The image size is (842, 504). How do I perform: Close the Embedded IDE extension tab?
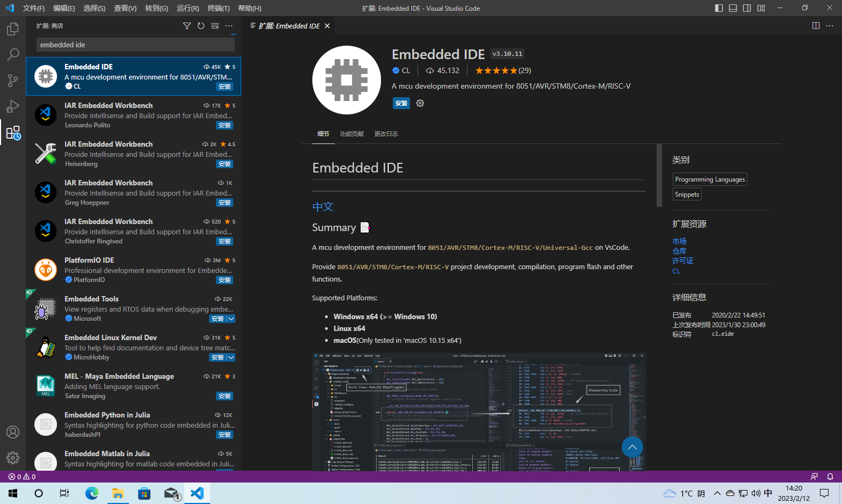tap(327, 26)
